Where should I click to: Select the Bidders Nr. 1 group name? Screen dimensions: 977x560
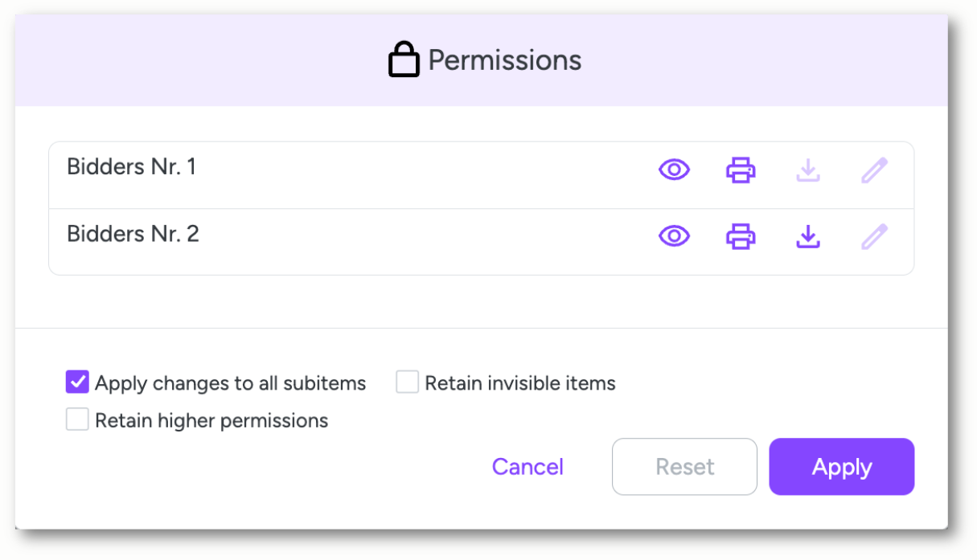[x=131, y=167]
